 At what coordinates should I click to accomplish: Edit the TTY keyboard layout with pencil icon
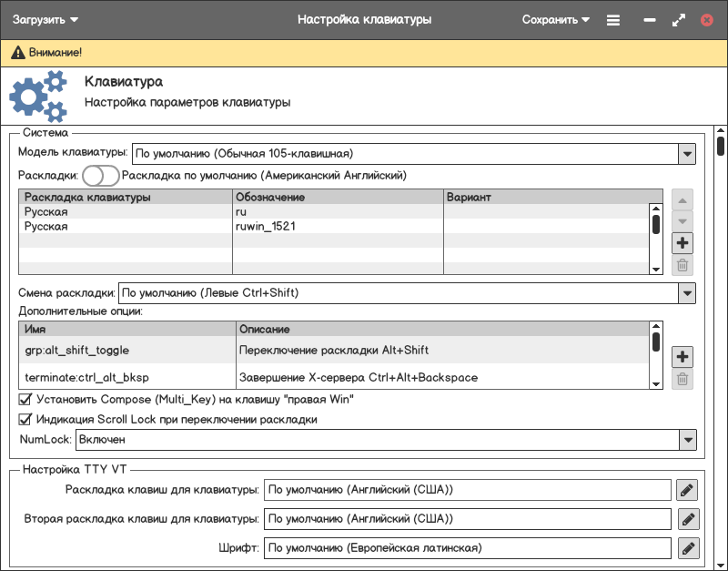pos(687,490)
